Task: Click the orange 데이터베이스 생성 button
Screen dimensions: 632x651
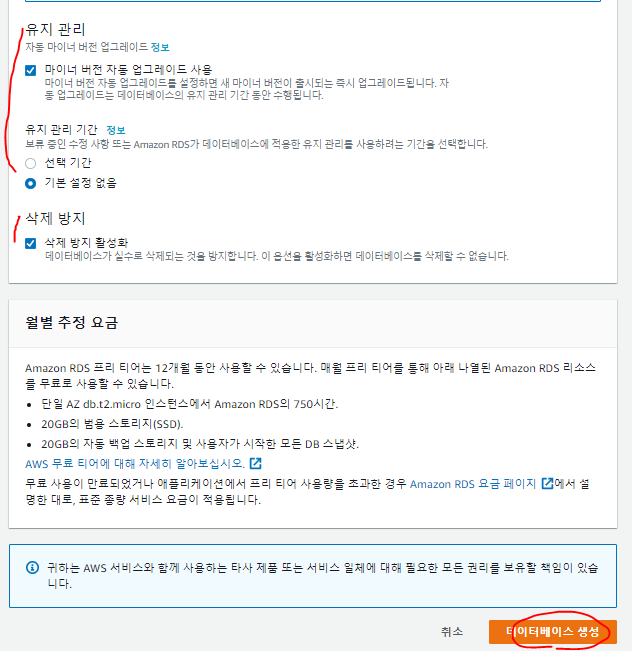Action: [553, 631]
